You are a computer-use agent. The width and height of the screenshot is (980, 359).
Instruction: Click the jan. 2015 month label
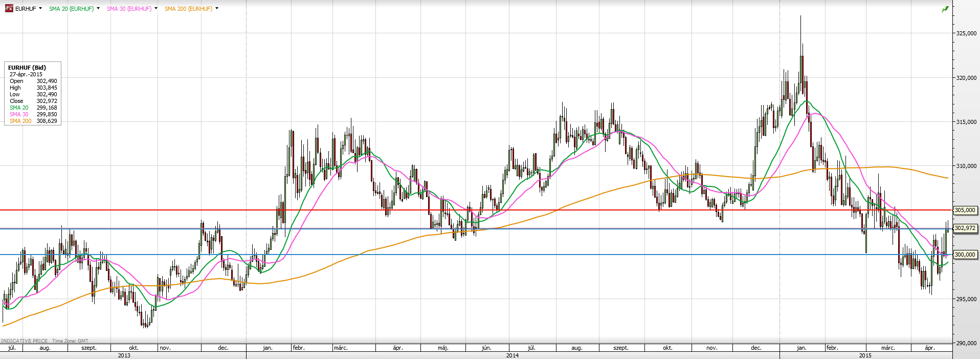(801, 348)
